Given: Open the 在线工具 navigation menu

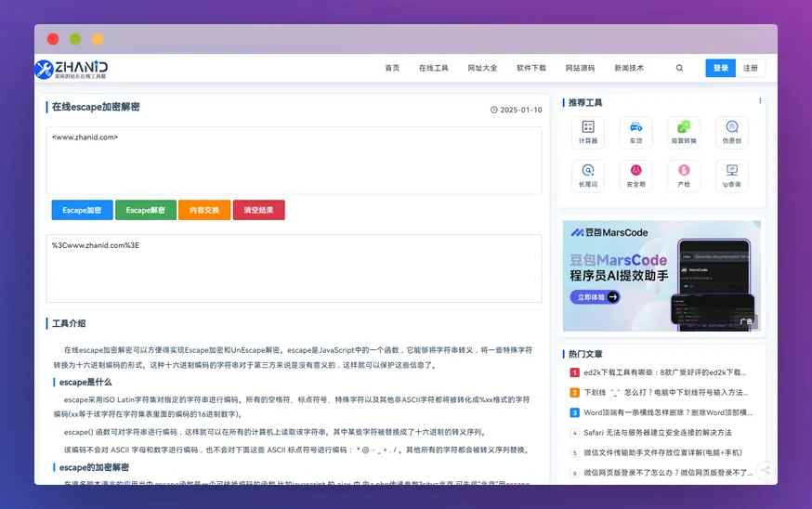Looking at the screenshot, I should (433, 68).
